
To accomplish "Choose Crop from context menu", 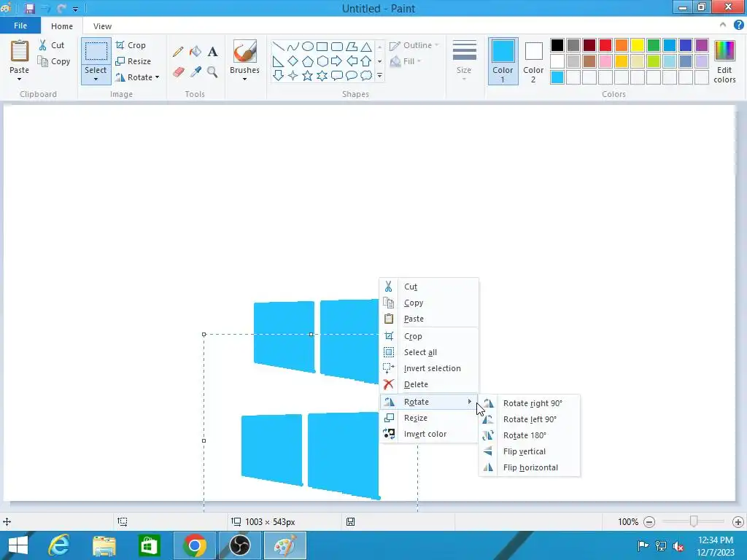I will 429,336.
